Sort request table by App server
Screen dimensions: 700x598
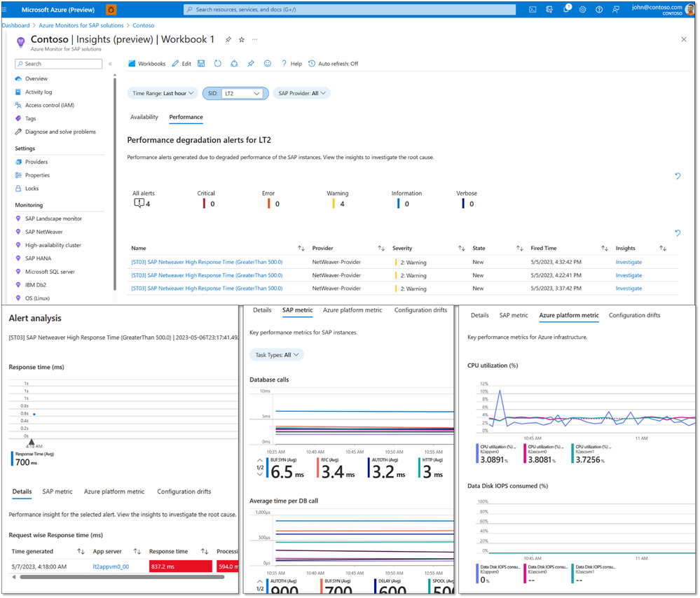point(137,551)
